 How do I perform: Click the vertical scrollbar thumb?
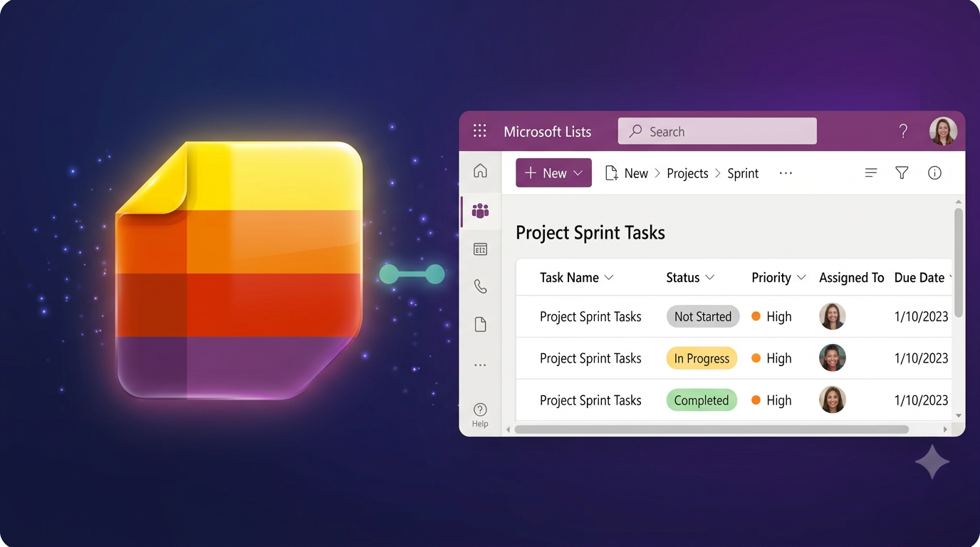coord(959,262)
